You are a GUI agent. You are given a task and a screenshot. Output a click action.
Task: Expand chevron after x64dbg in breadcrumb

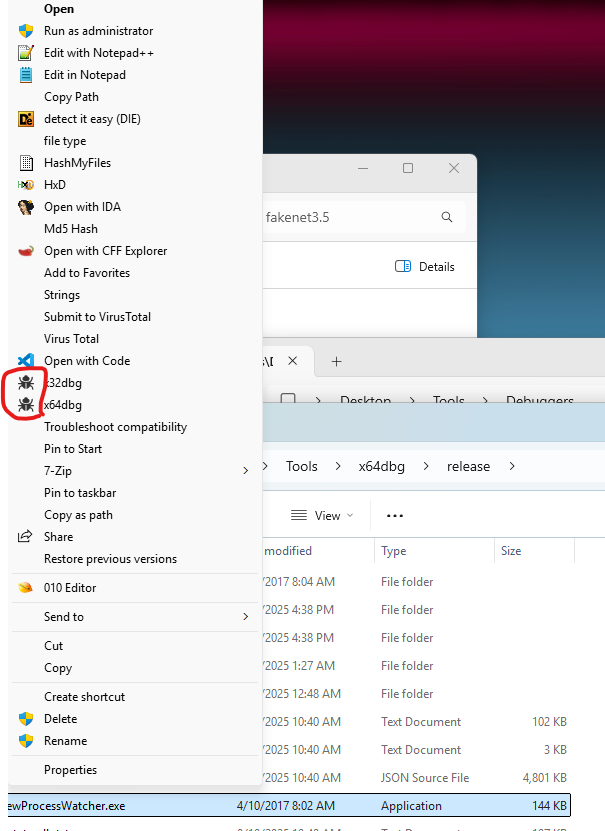click(x=426, y=466)
